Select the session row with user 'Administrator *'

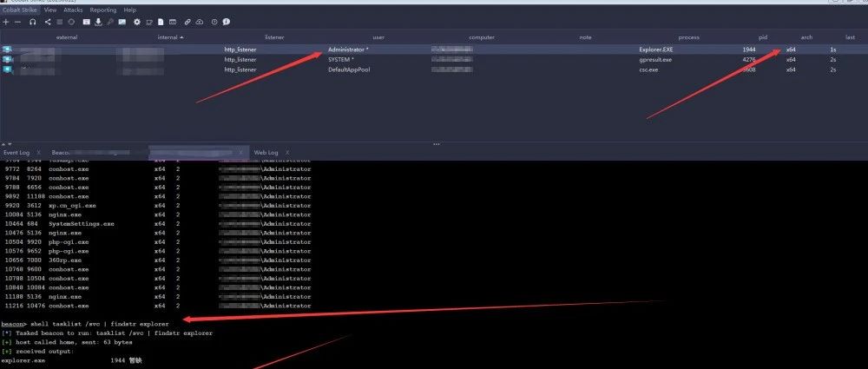[434, 49]
